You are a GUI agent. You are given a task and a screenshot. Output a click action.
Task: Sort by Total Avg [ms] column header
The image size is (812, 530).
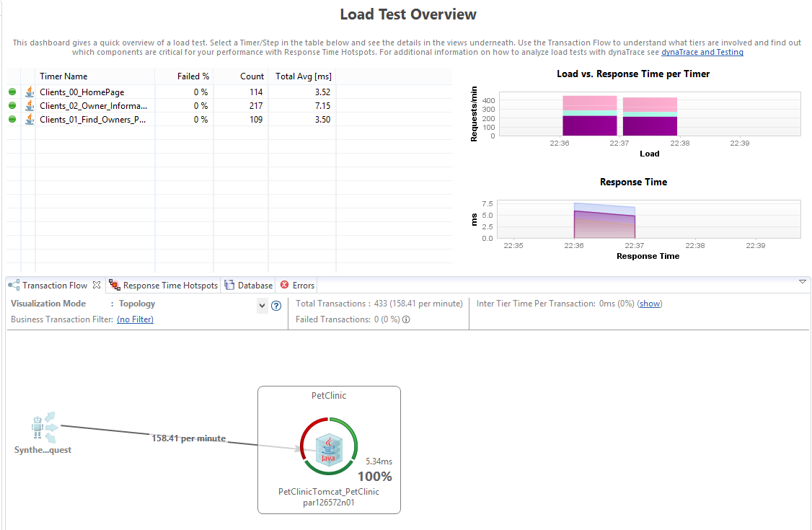coord(302,76)
